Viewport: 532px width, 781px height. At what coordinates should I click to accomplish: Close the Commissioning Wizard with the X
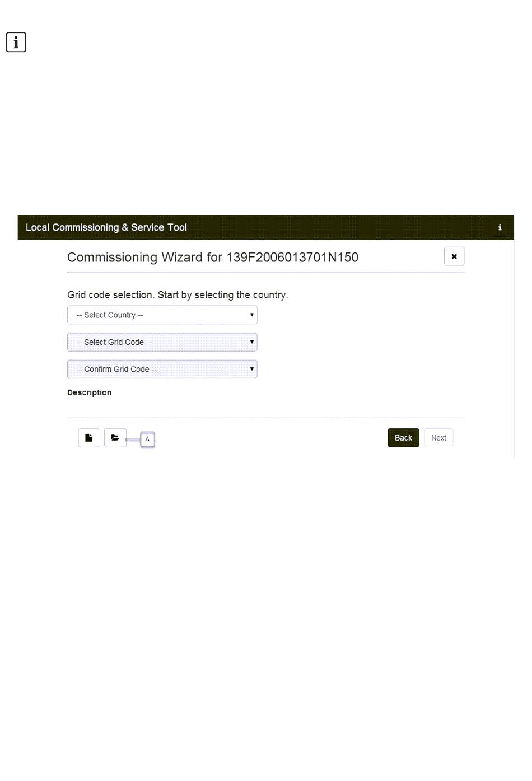454,256
